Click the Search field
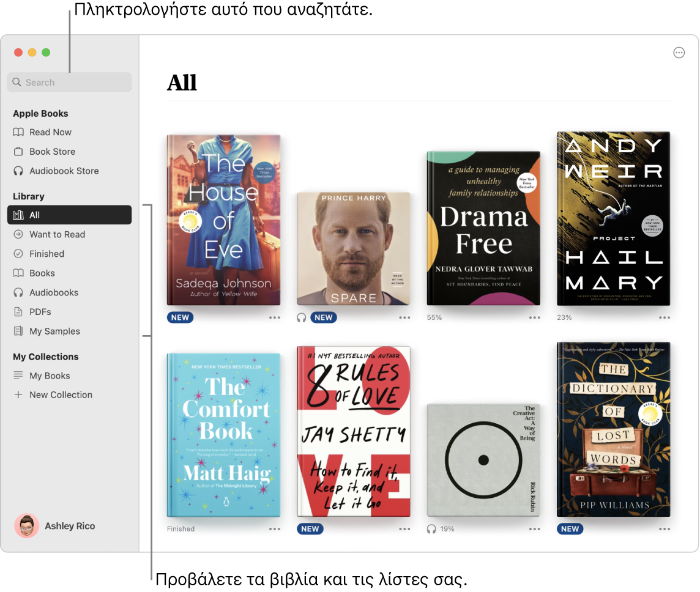This screenshot has height=592, width=700. click(x=69, y=83)
